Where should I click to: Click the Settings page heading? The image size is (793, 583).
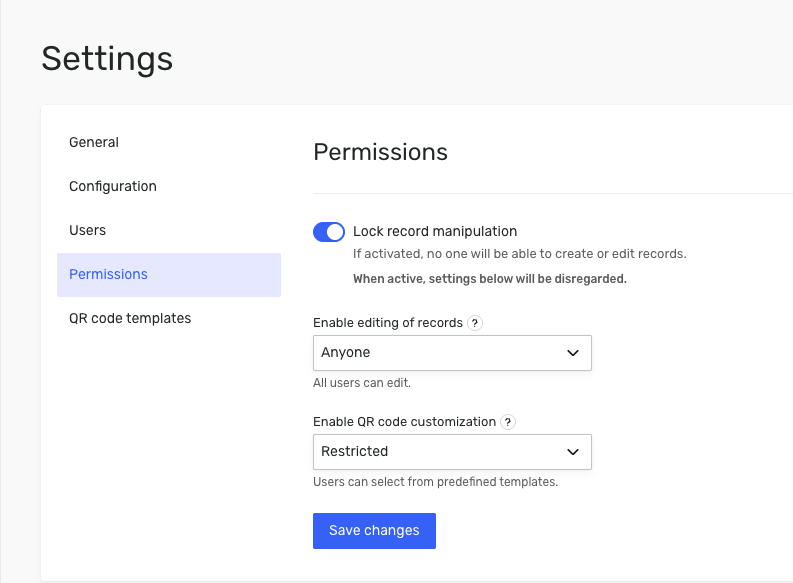(107, 58)
